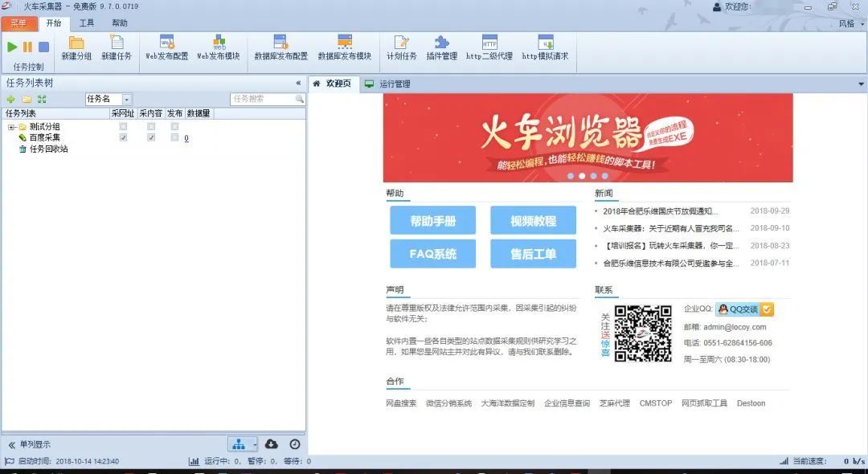Toggle 采网址 checkbox for 测试分组

(x=123, y=127)
